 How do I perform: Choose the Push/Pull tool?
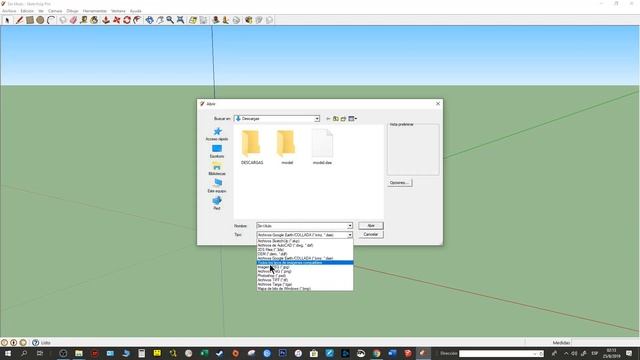(106, 20)
